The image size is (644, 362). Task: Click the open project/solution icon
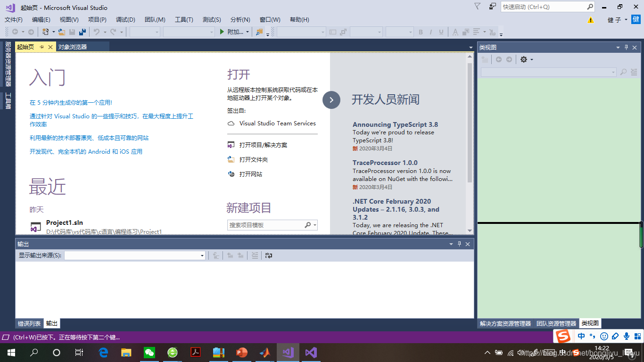(x=231, y=145)
